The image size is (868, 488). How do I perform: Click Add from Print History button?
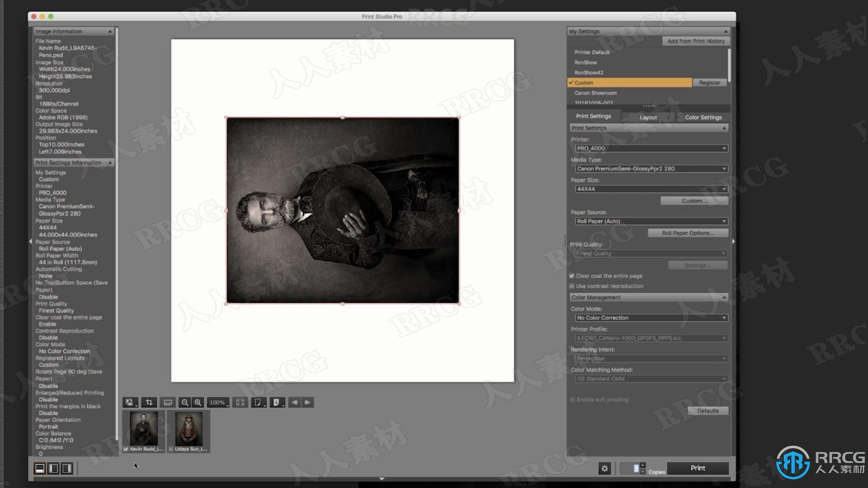click(696, 41)
